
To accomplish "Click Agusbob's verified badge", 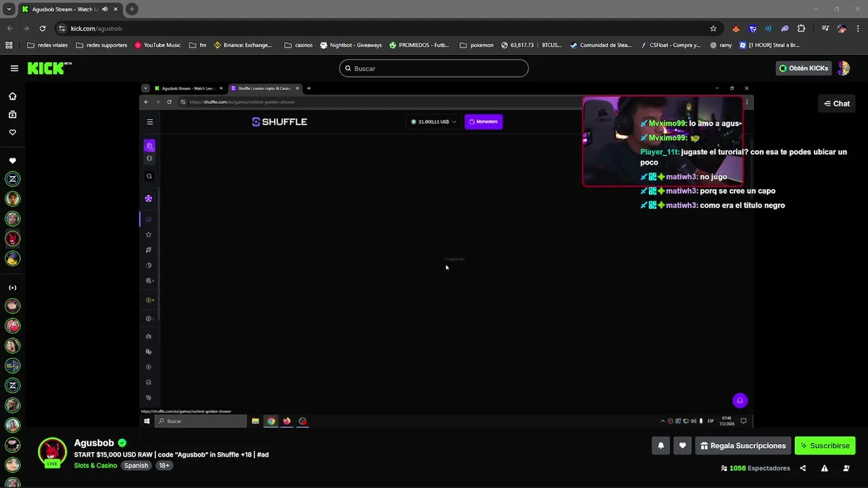I will 122,443.
